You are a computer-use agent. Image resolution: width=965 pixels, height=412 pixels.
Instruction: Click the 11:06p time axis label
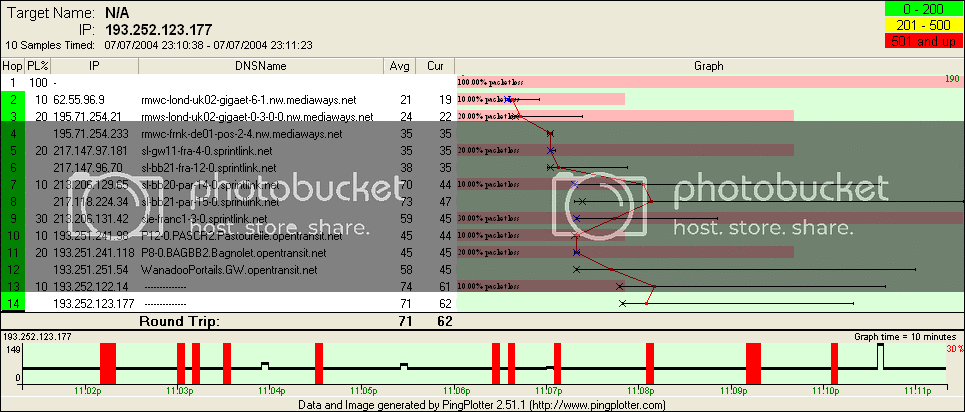457,390
